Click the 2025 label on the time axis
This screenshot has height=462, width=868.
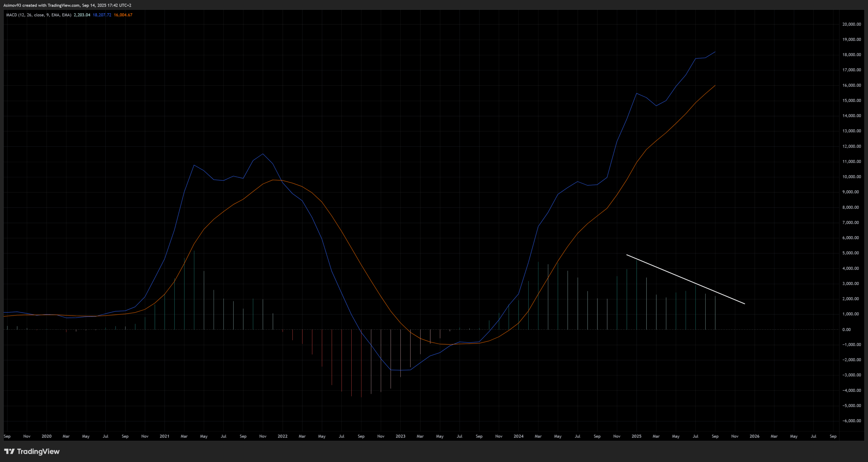(636, 436)
